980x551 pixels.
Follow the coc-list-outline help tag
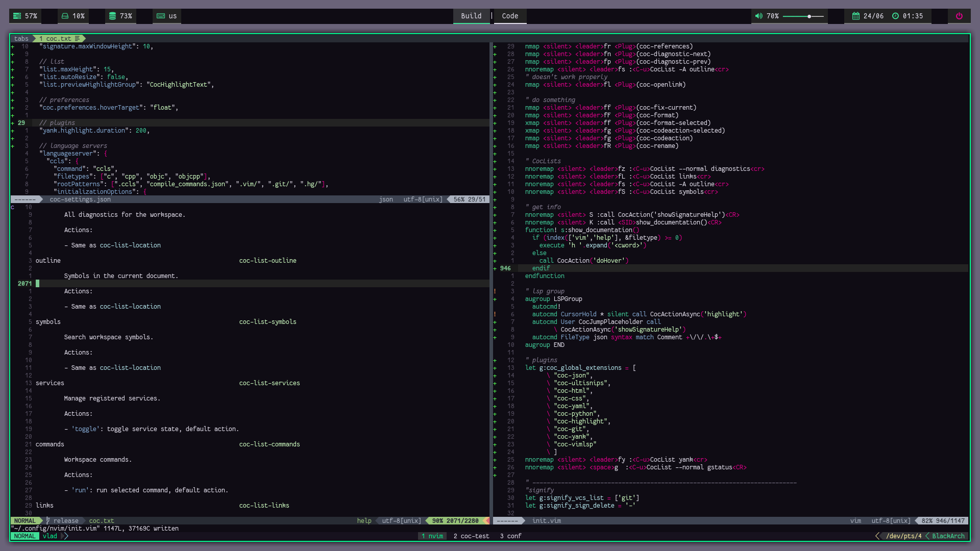click(x=267, y=261)
